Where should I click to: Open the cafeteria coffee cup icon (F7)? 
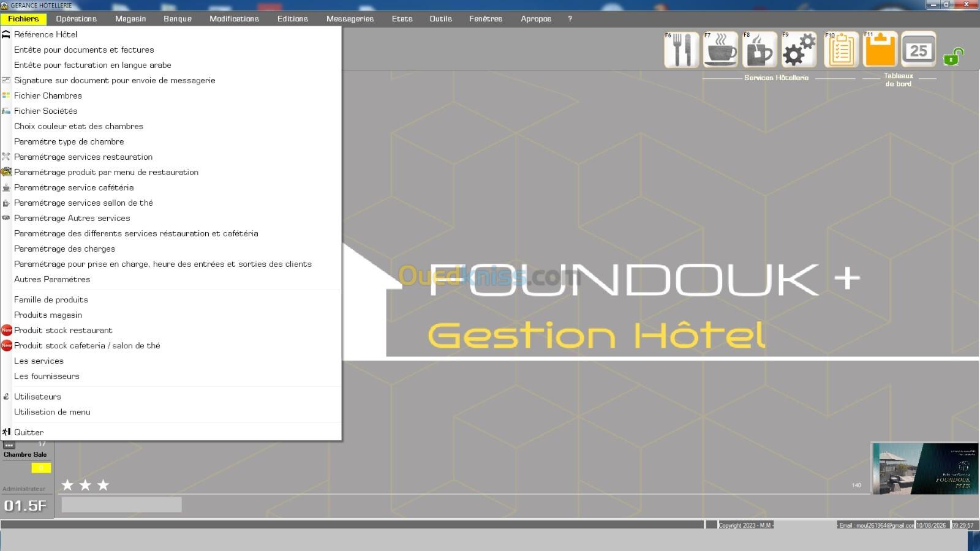[x=721, y=50]
